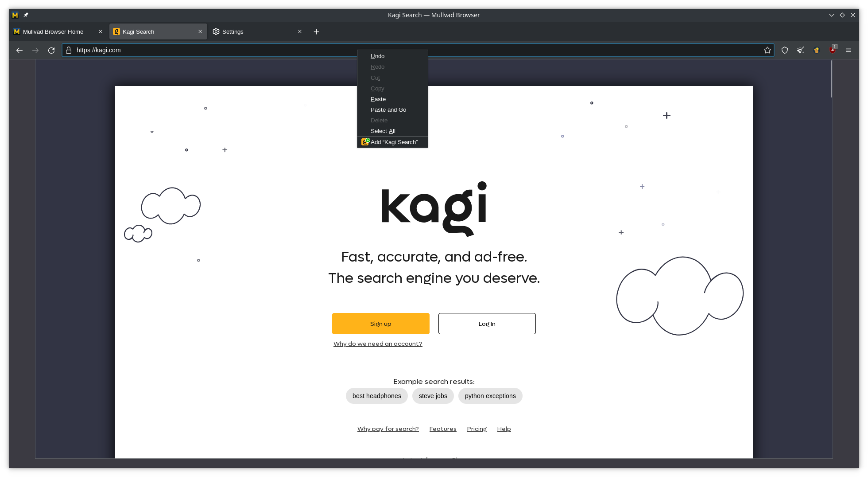Open the Help link
The width and height of the screenshot is (868, 477).
click(x=504, y=429)
